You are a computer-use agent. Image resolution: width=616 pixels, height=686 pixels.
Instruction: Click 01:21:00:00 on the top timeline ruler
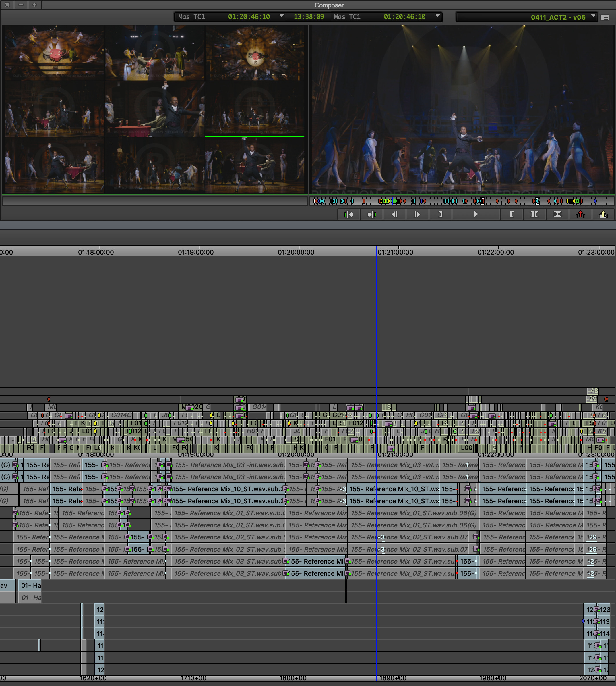[395, 252]
